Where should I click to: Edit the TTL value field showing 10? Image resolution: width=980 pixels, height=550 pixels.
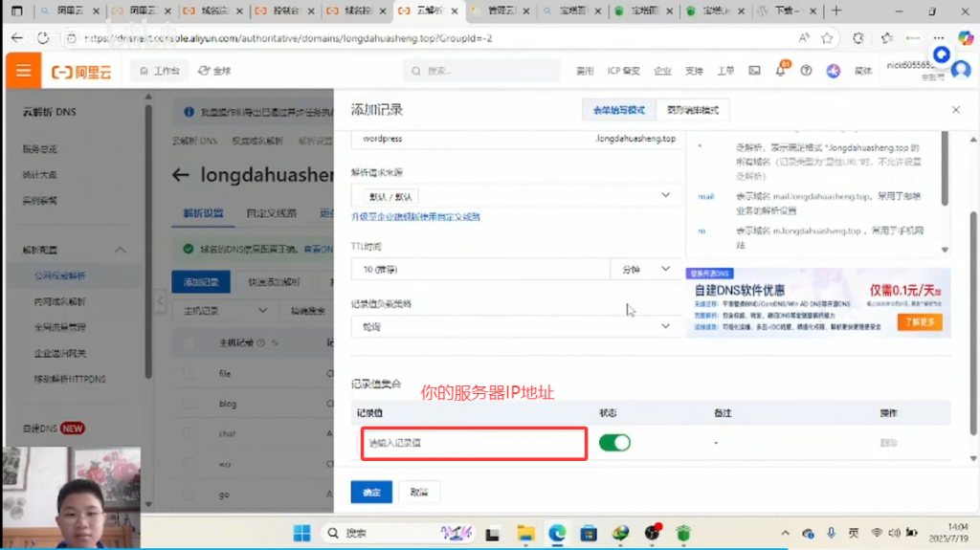click(480, 270)
